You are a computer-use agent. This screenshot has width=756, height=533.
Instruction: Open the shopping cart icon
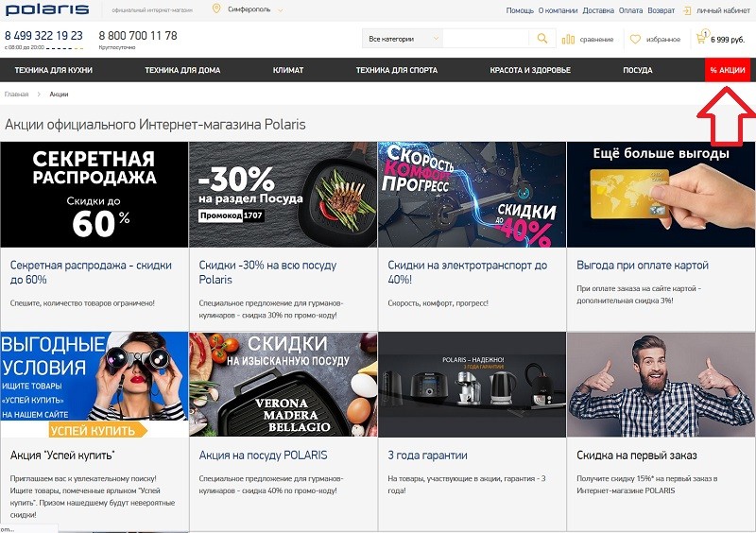click(701, 39)
